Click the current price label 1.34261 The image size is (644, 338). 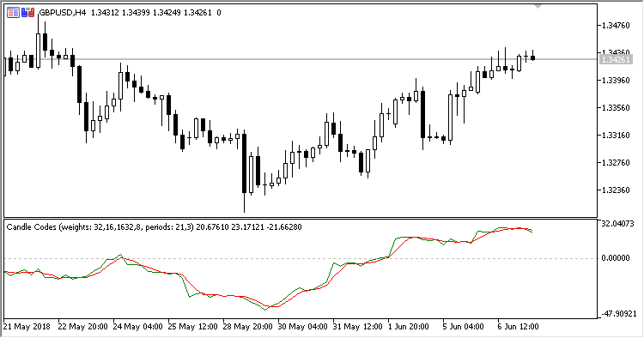tap(616, 60)
